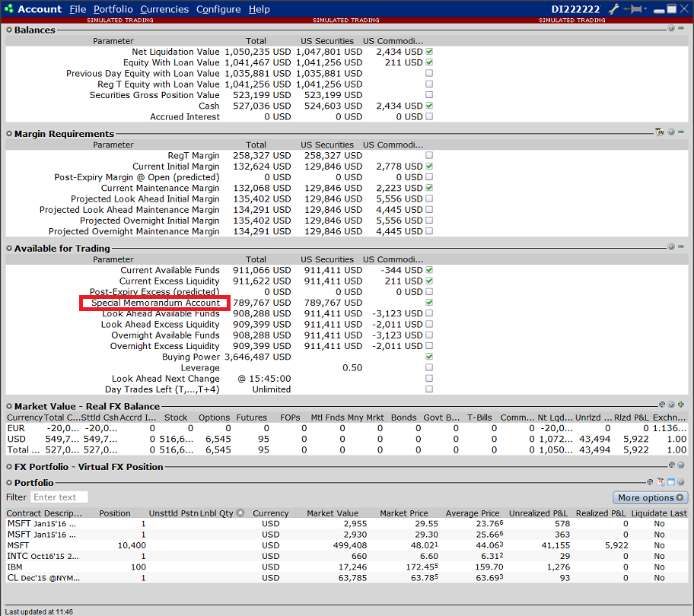Check the Leverage row checkbox
Viewport: 694px width, 616px height.
pos(429,367)
